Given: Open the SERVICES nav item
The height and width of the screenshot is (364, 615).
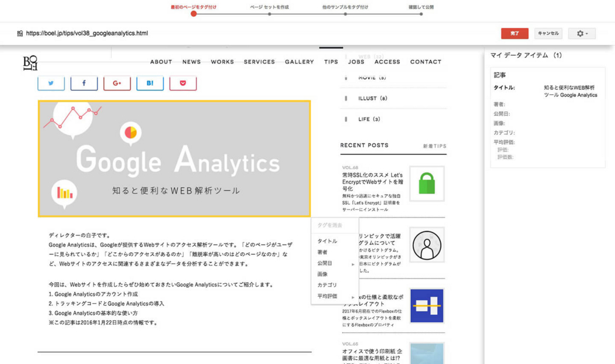Looking at the screenshot, I should point(259,62).
